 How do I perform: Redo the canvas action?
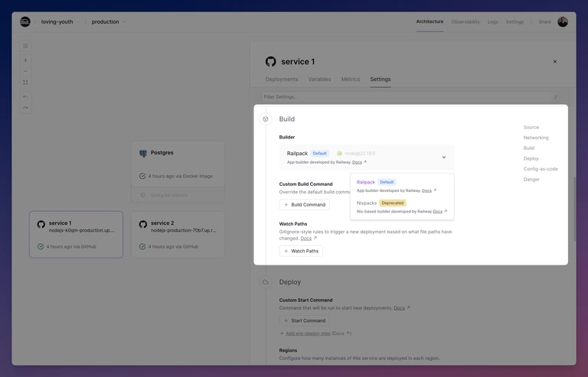25,108
